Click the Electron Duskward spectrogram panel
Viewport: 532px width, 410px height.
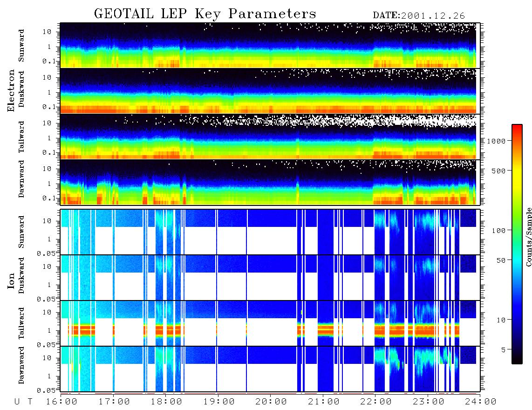point(270,91)
